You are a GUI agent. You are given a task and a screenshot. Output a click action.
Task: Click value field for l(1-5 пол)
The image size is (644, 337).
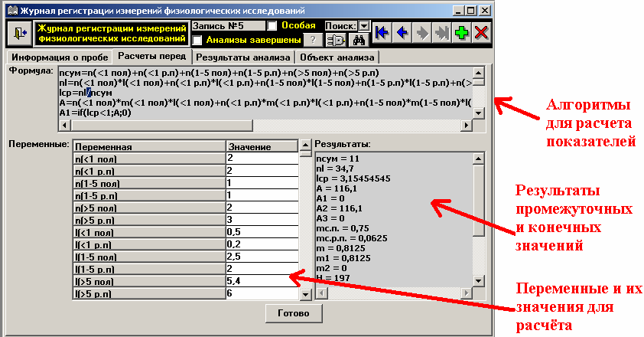tap(262, 257)
